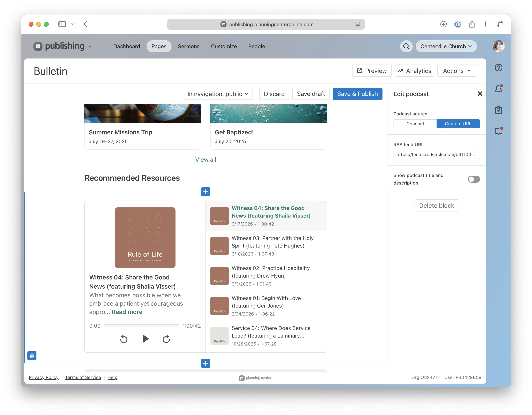This screenshot has width=532, height=415.
Task: Open the tasks clipboard icon
Action: (x=498, y=110)
